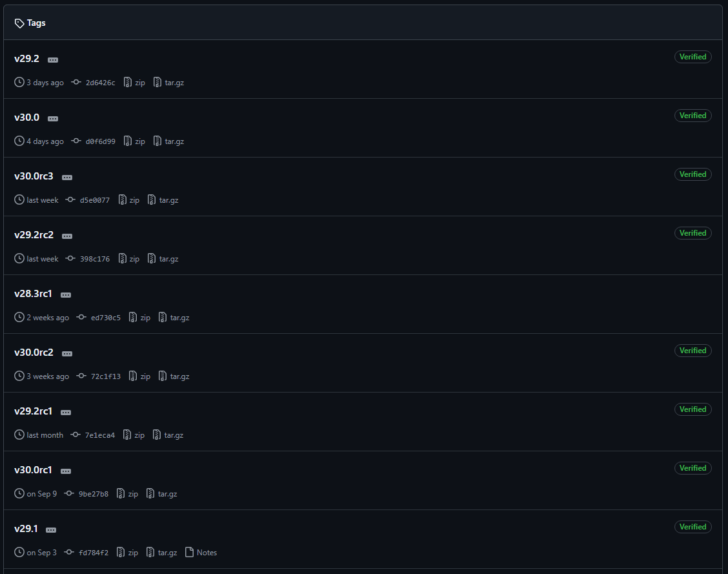This screenshot has height=574, width=728.
Task: Click the tar.gz archive icon for v30.0
Action: tap(157, 141)
